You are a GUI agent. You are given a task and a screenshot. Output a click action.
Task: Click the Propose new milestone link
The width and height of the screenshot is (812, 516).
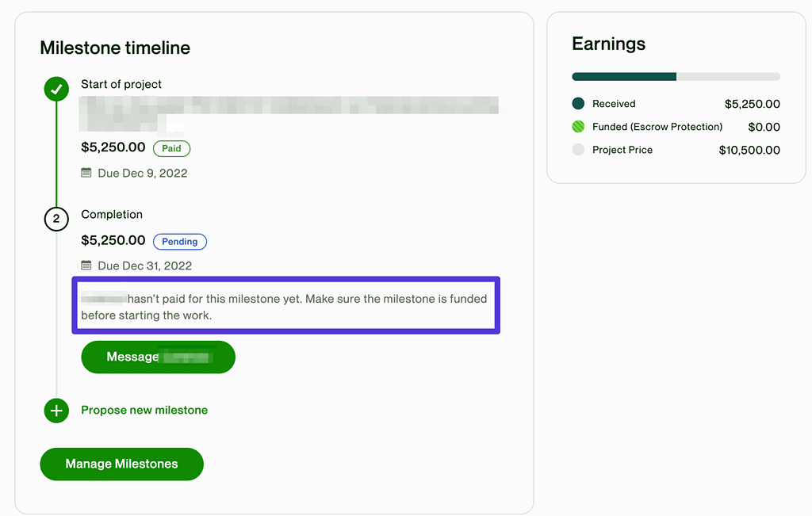pos(144,411)
